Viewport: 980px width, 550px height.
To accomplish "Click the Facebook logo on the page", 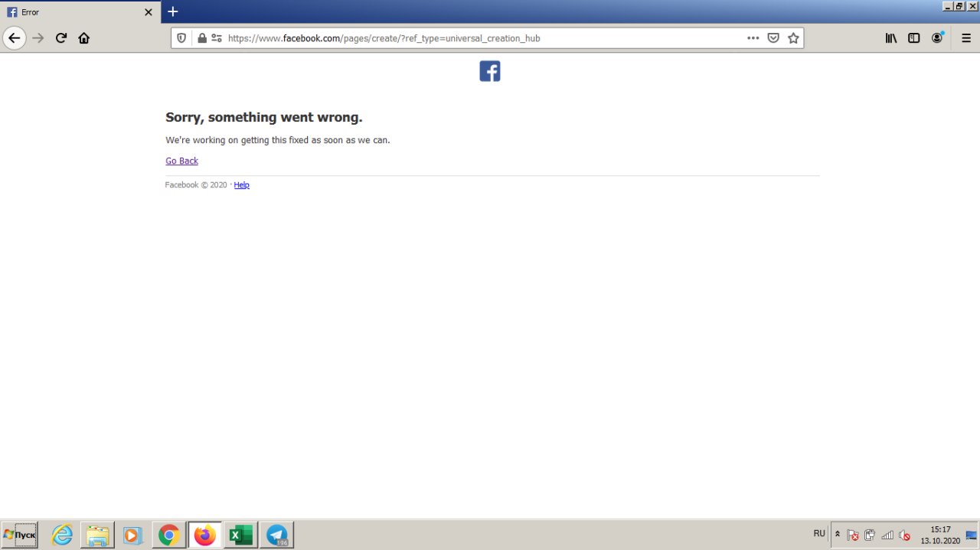I will 490,71.
